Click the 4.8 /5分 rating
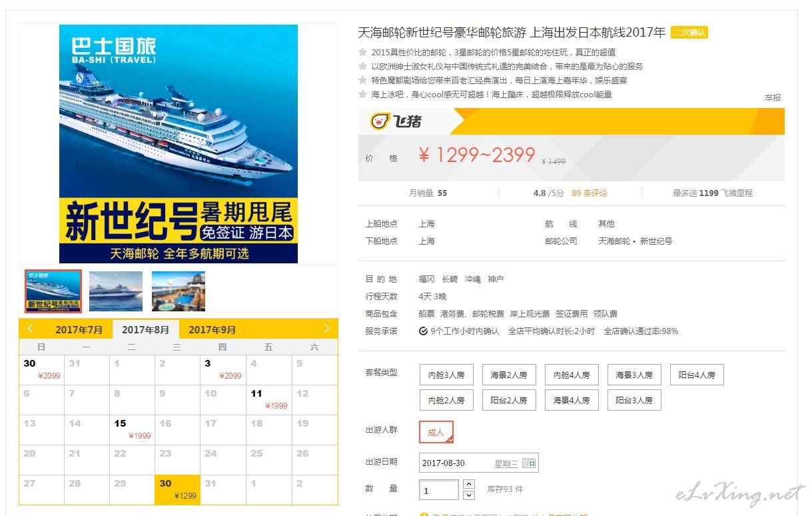The width and height of the screenshot is (812, 516). click(548, 193)
